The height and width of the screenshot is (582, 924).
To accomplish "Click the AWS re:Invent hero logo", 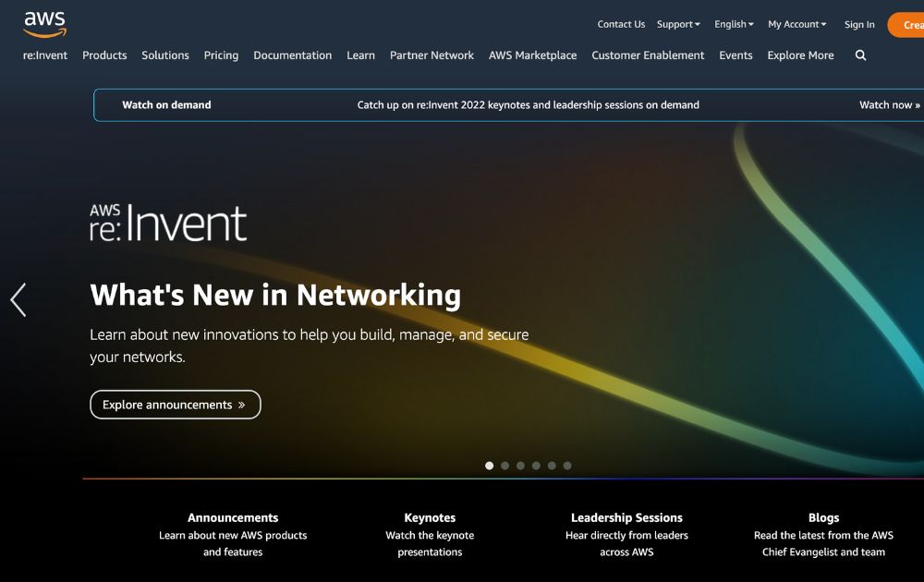I will (x=168, y=223).
